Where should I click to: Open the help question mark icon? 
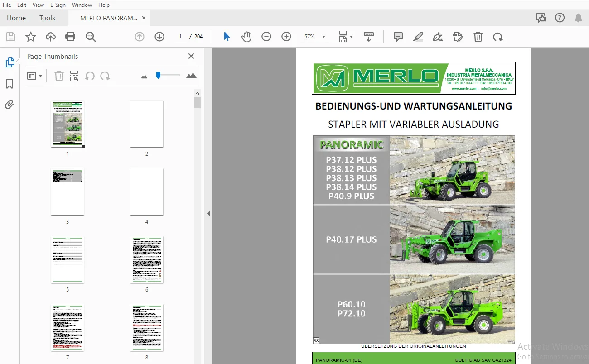(x=560, y=18)
